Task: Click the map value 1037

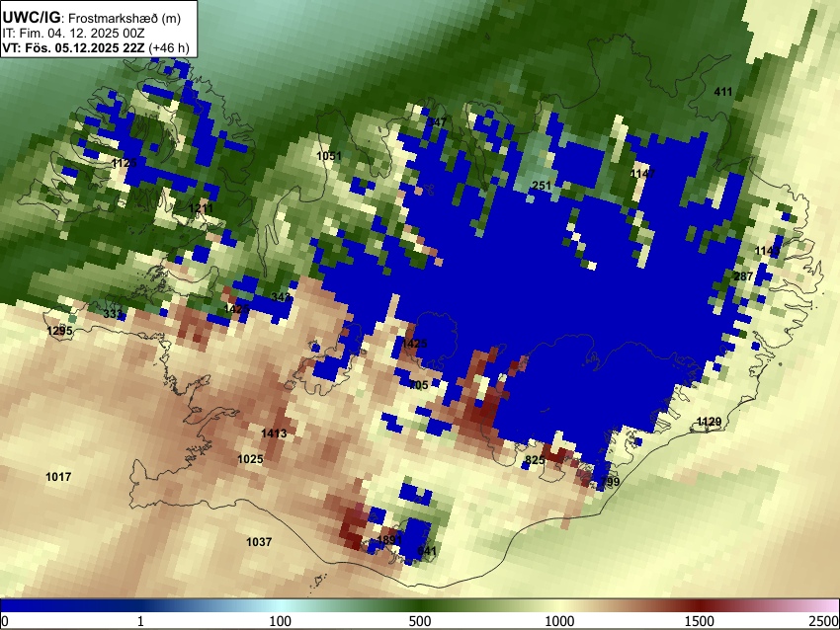Action: [259, 542]
